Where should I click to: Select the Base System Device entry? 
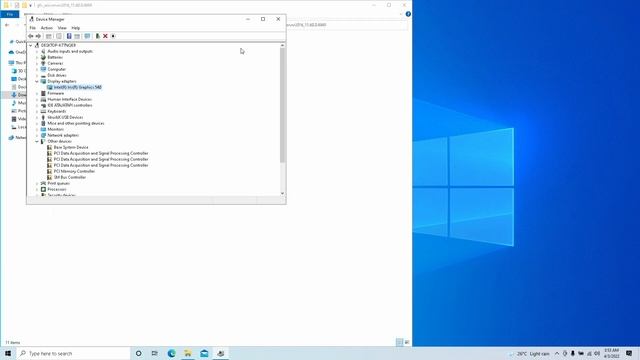pos(71,147)
